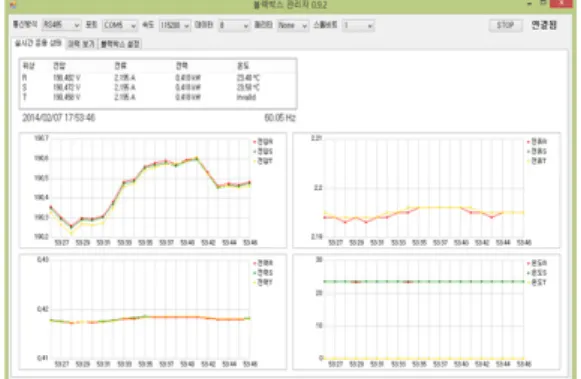Click the application icon in the title bar
This screenshot has width=581, height=379.
click(13, 4)
